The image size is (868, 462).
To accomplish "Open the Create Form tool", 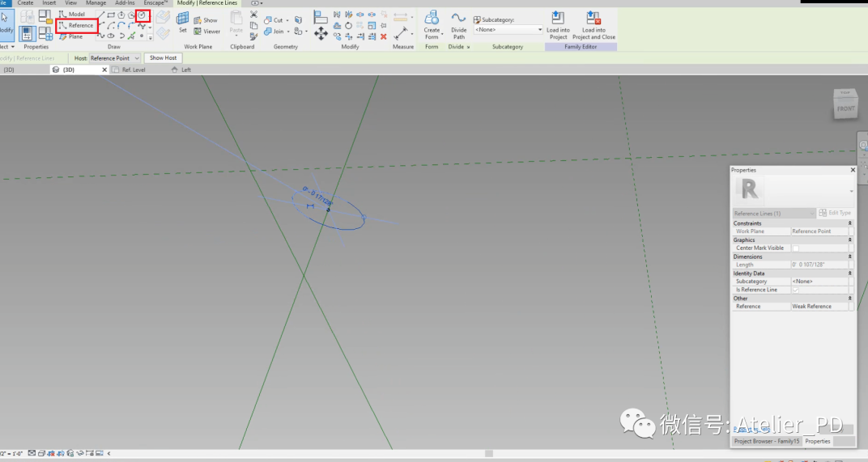I will [432, 25].
